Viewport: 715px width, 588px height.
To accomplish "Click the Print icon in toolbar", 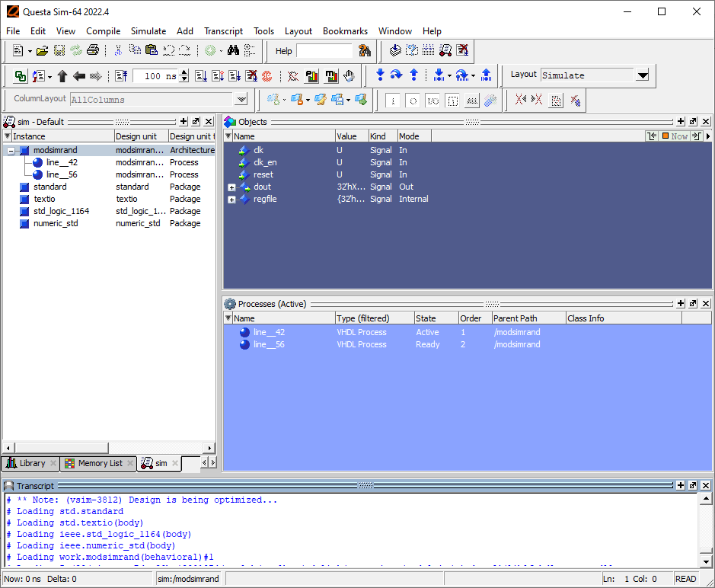I will [92, 51].
